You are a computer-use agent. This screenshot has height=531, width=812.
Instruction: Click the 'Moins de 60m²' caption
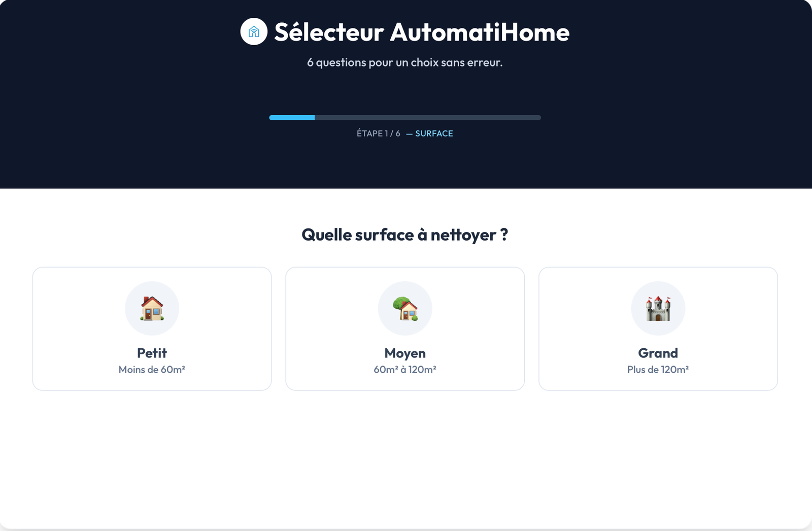tap(152, 370)
